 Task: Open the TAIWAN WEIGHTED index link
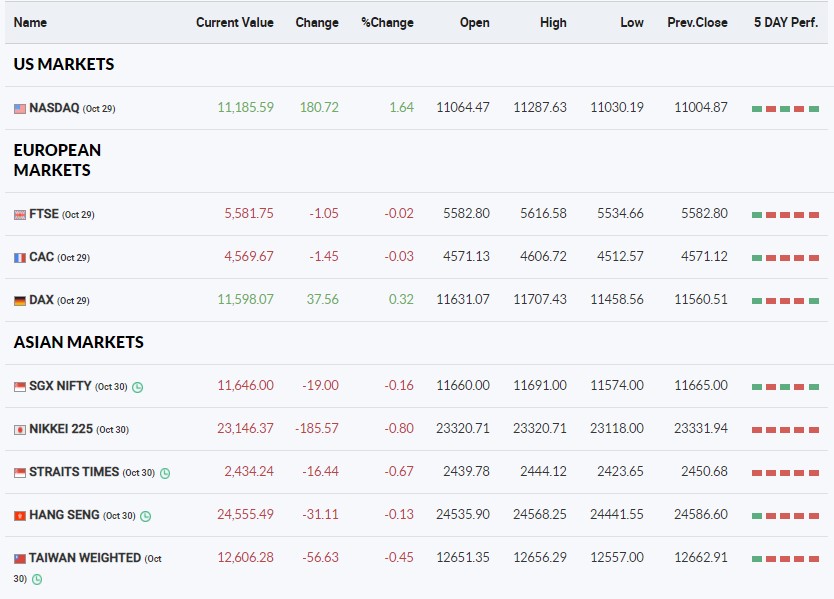pos(85,558)
